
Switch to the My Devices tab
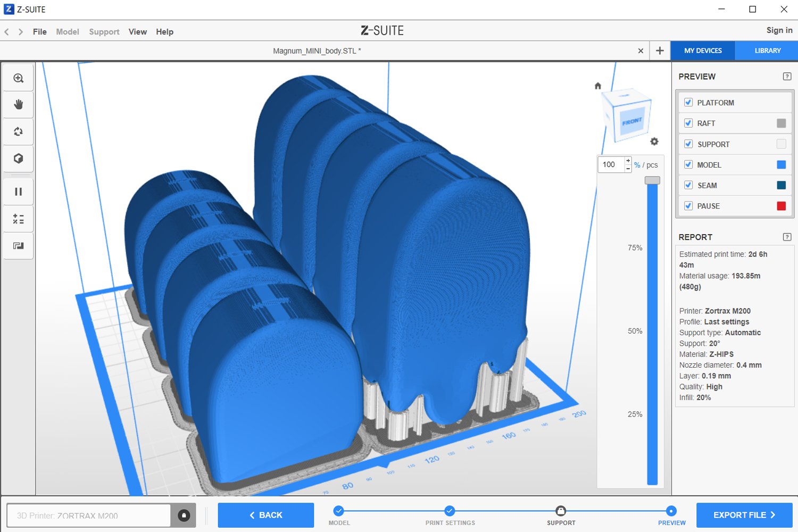point(703,51)
